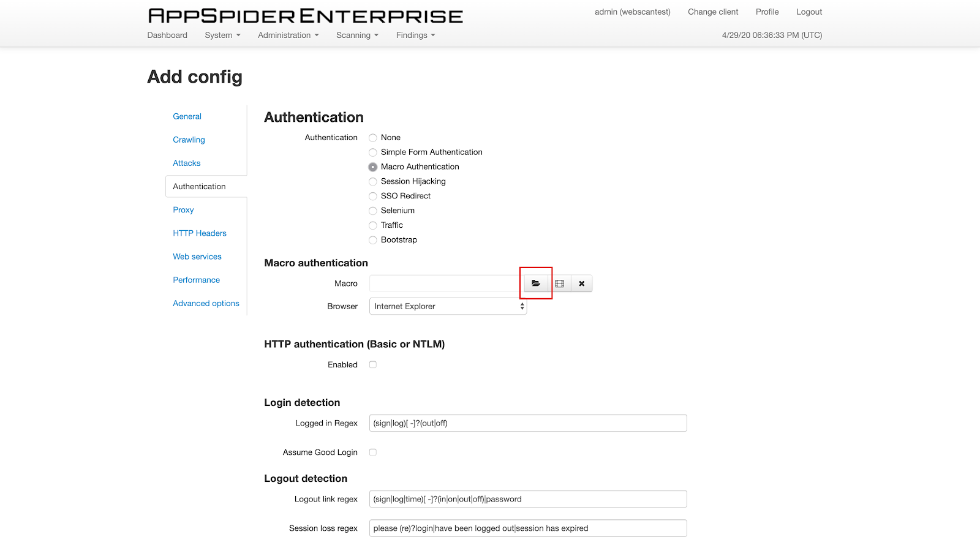
Task: Open the Findings dropdown menu
Action: point(415,36)
